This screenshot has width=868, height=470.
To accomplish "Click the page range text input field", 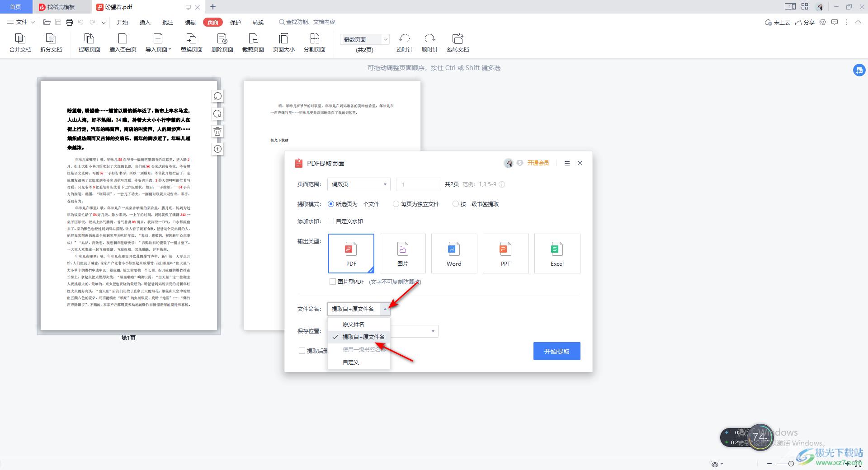I will tap(418, 184).
